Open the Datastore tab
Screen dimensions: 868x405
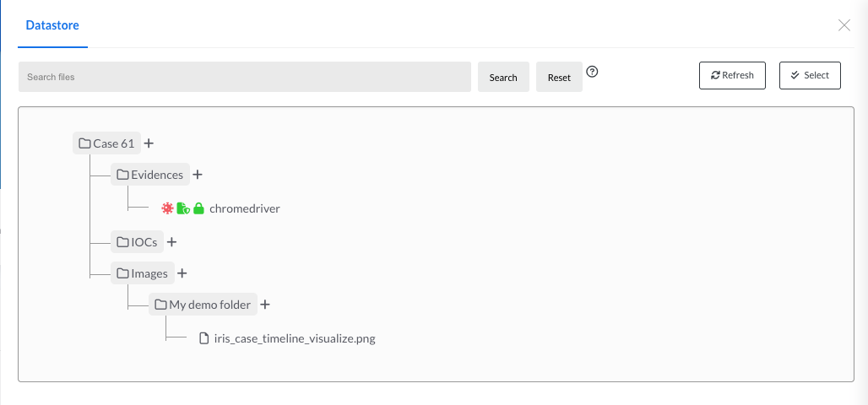click(52, 25)
